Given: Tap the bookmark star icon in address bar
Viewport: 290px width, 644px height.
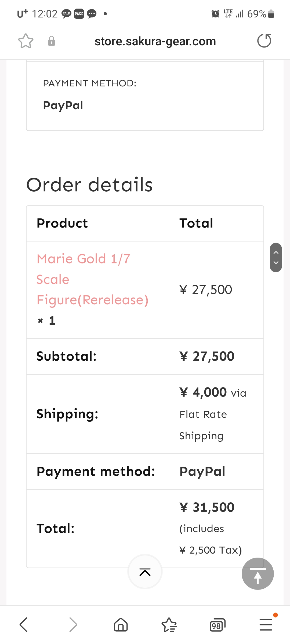Looking at the screenshot, I should tap(26, 41).
